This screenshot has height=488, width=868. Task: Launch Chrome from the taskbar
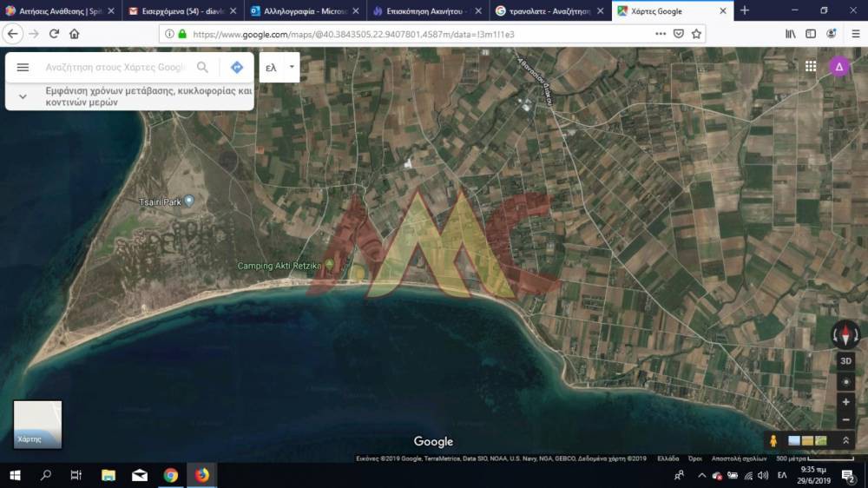[x=170, y=475]
